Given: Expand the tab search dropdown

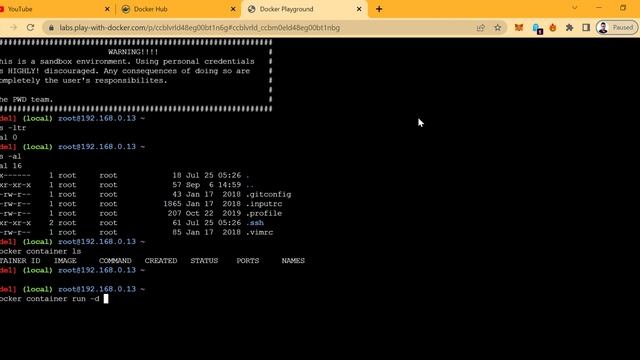Looking at the screenshot, I should [575, 8].
